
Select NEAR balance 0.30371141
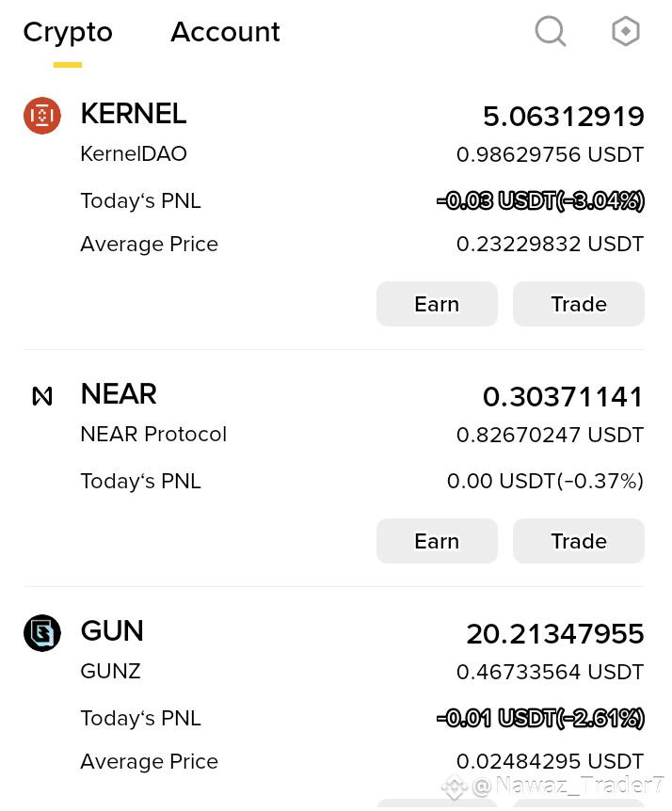click(563, 397)
